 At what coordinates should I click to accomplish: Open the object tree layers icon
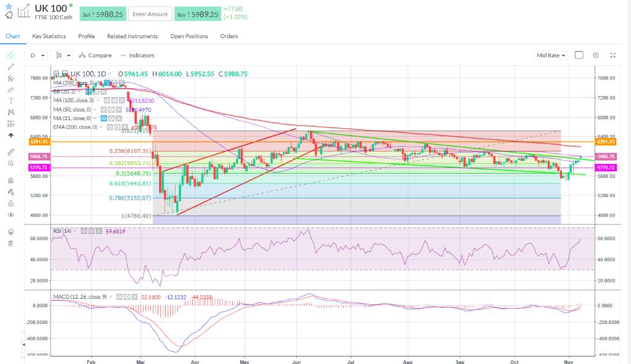[x=11, y=232]
